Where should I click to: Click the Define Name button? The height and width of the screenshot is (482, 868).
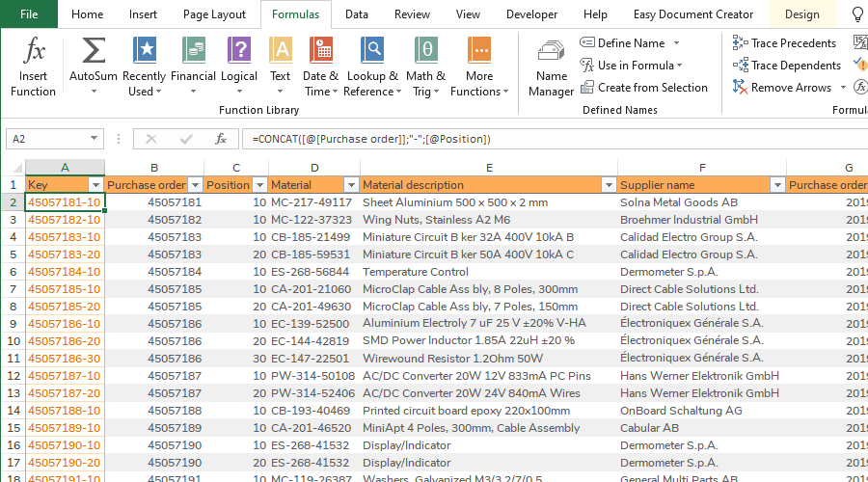[x=622, y=43]
